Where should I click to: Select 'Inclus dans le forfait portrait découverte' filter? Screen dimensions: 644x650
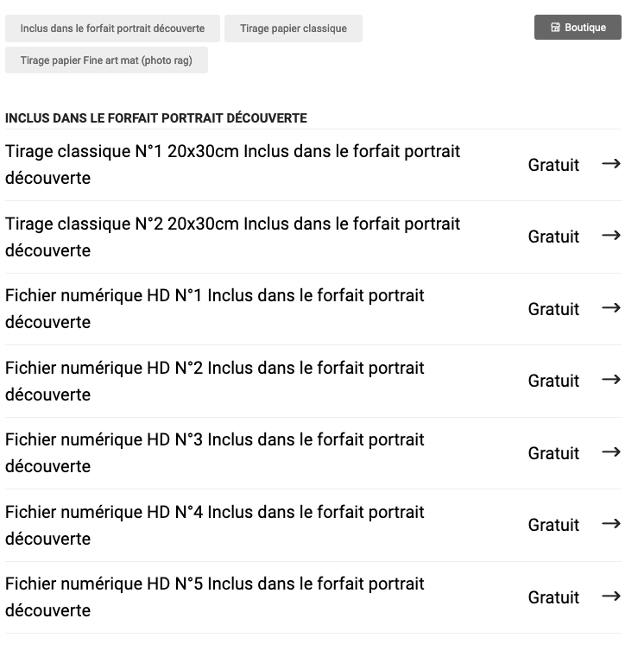[x=112, y=28]
